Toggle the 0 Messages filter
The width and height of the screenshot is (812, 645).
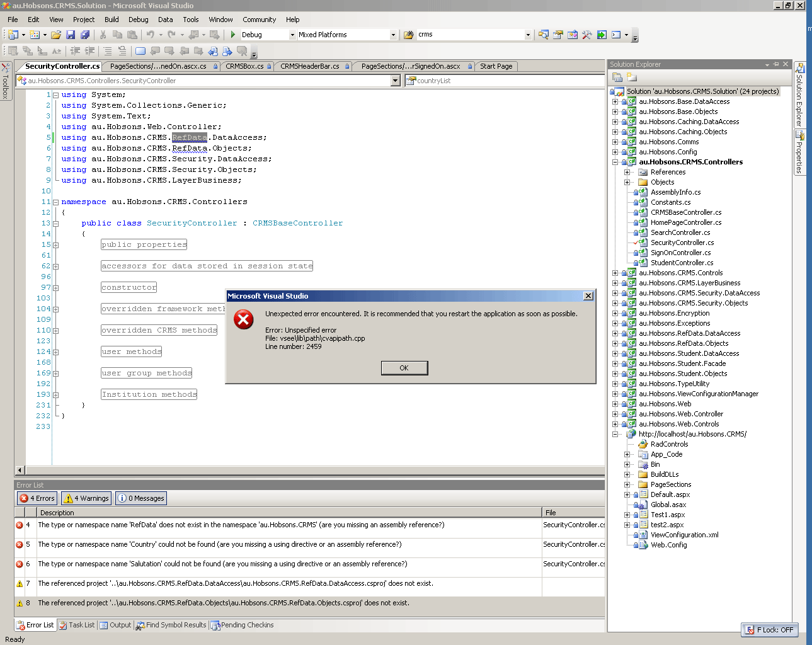click(141, 498)
